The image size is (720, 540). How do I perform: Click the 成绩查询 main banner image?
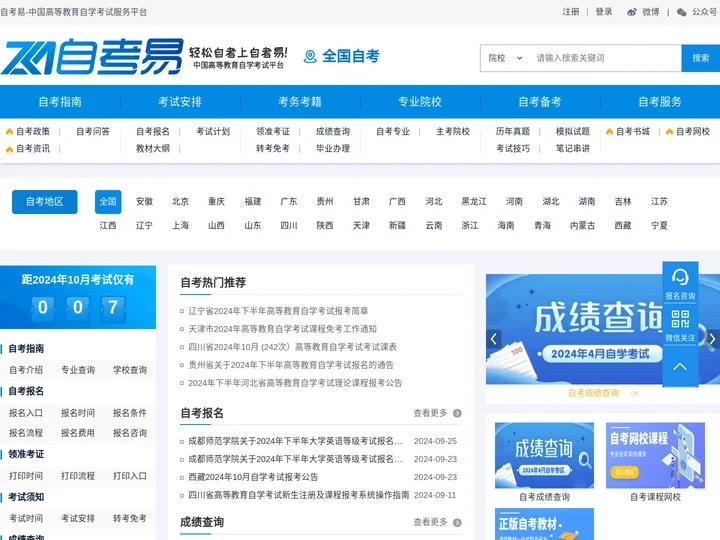(x=603, y=329)
